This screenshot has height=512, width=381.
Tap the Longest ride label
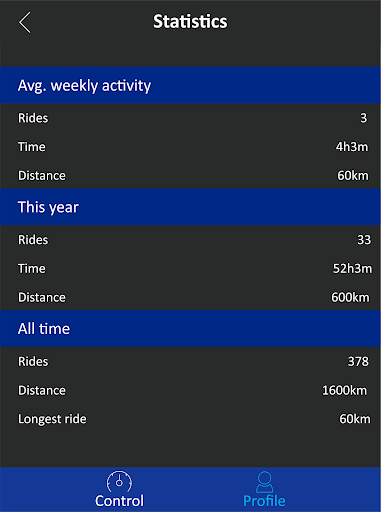[52, 419]
